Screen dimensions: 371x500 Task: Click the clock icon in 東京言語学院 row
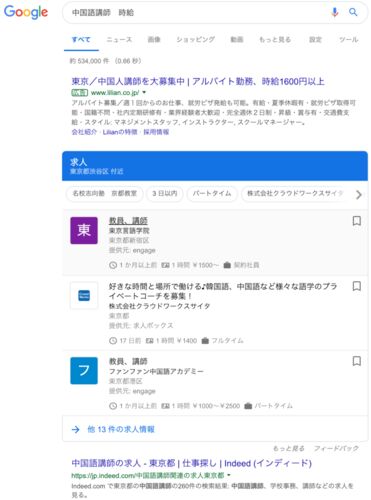113,265
